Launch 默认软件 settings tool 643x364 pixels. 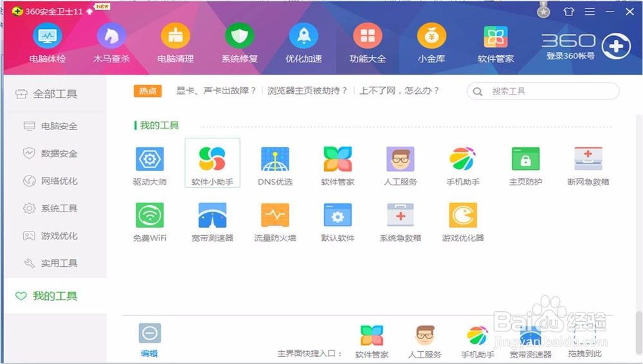pos(338,222)
